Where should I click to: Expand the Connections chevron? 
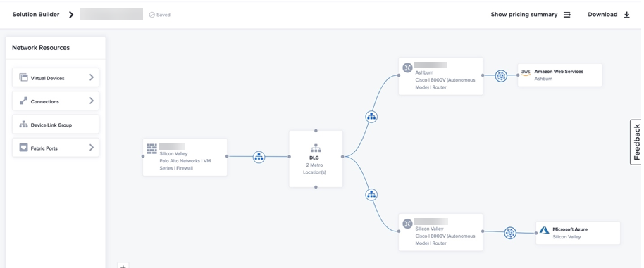[x=91, y=101]
